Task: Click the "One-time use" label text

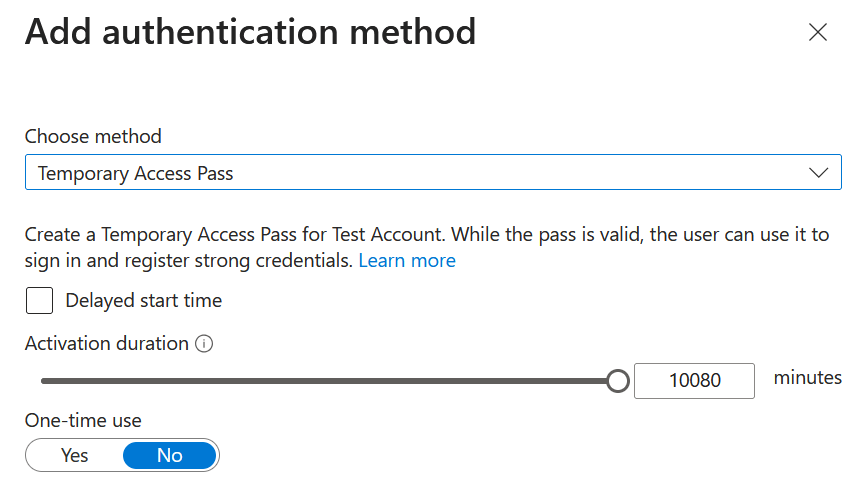Action: pos(83,421)
